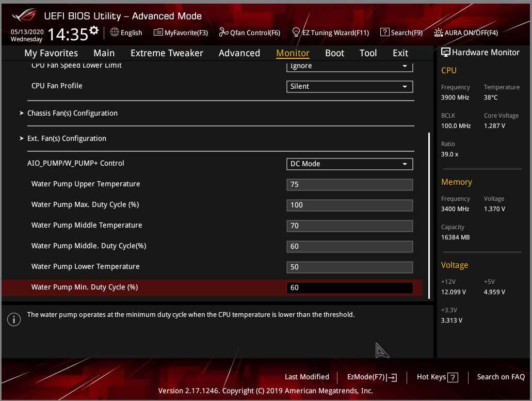Click Water Pump Lower Temperature label
The width and height of the screenshot is (532, 401).
click(x=85, y=267)
